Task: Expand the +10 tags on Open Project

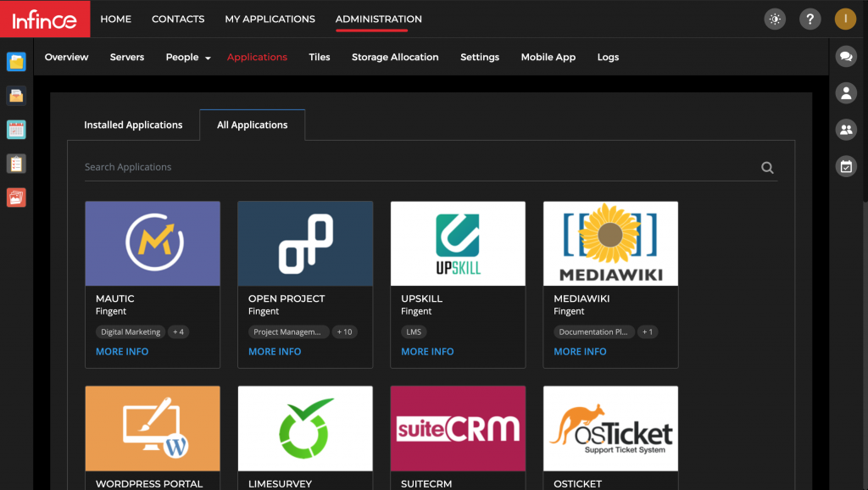Action: [x=344, y=332]
